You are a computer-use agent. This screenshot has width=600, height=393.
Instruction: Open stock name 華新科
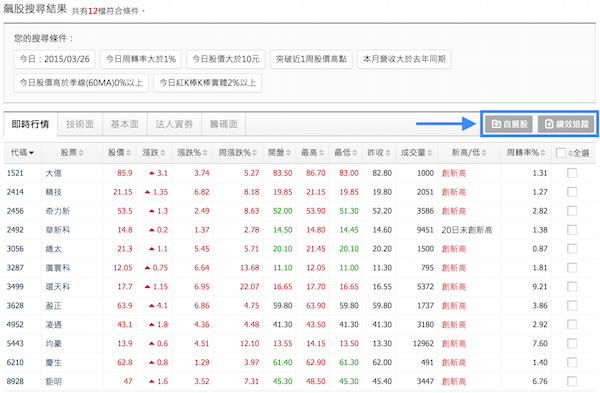point(58,230)
